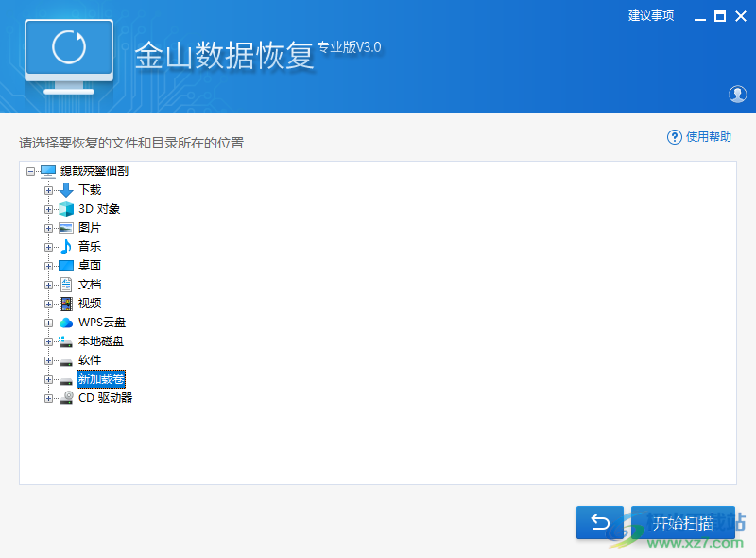Open the 建议事项 menu
This screenshot has width=756, height=558.
coord(651,16)
